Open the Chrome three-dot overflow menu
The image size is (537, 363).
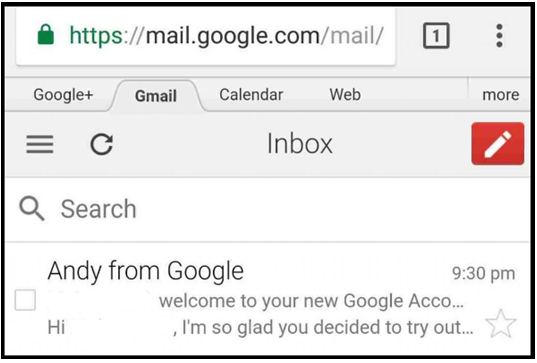coord(499,35)
